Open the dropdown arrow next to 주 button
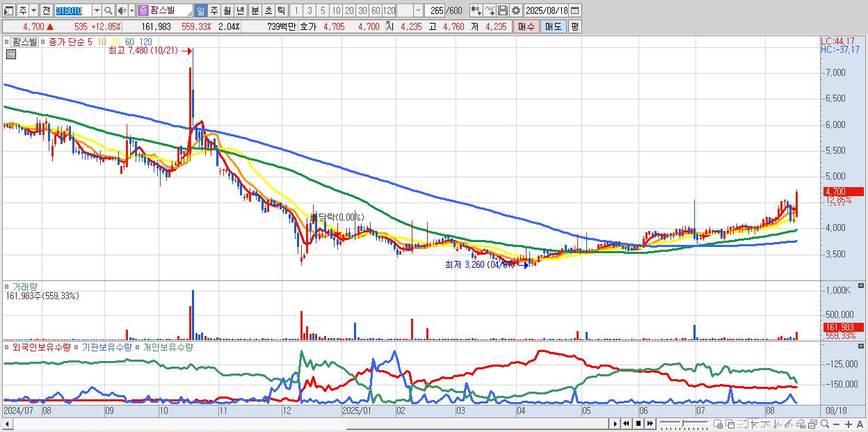 click(x=33, y=10)
